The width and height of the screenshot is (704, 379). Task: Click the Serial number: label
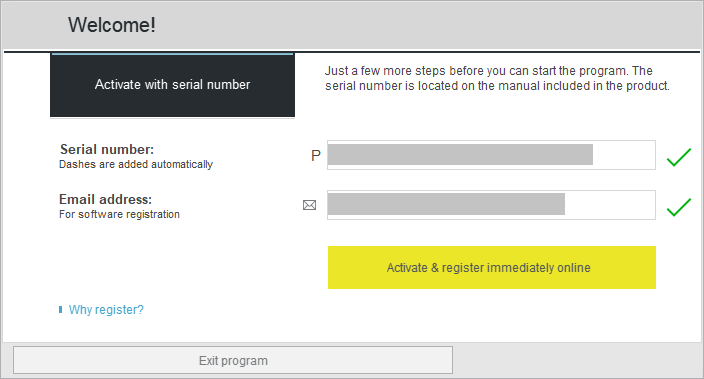pyautogui.click(x=107, y=149)
